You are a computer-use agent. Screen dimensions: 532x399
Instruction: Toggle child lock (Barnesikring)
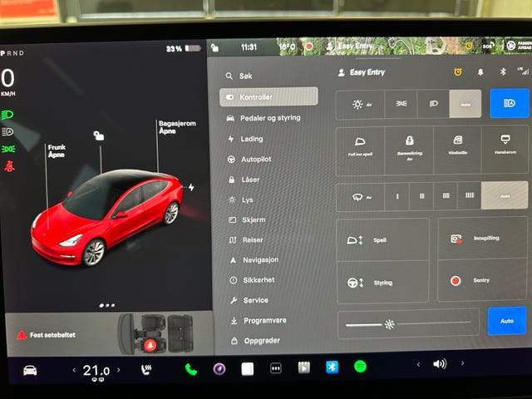410,150
